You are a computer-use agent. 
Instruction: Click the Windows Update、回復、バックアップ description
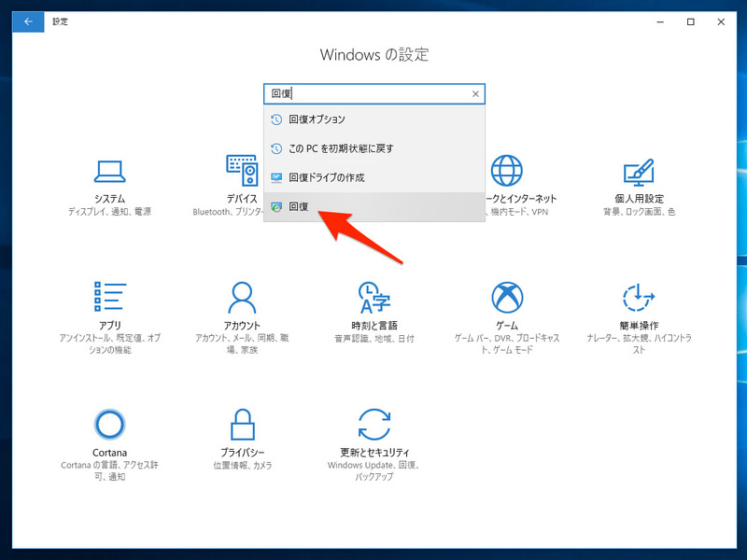(x=374, y=471)
